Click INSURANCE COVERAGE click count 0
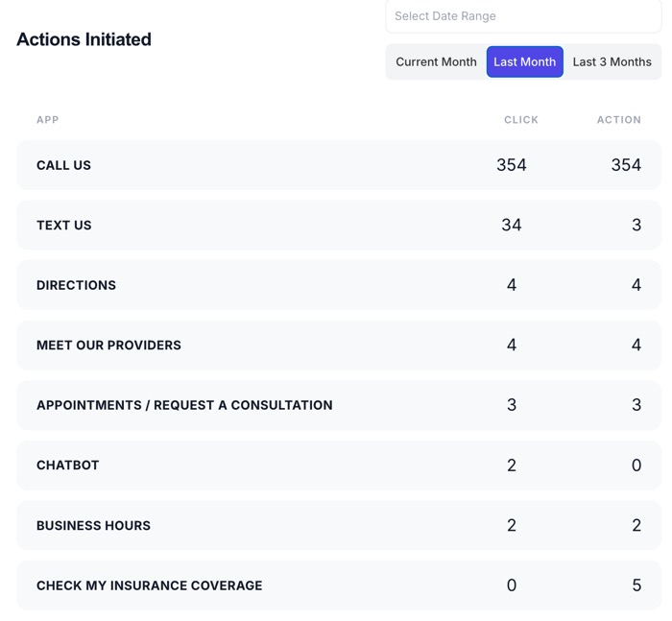Image resolution: width=672 pixels, height=621 pixels. pos(512,585)
